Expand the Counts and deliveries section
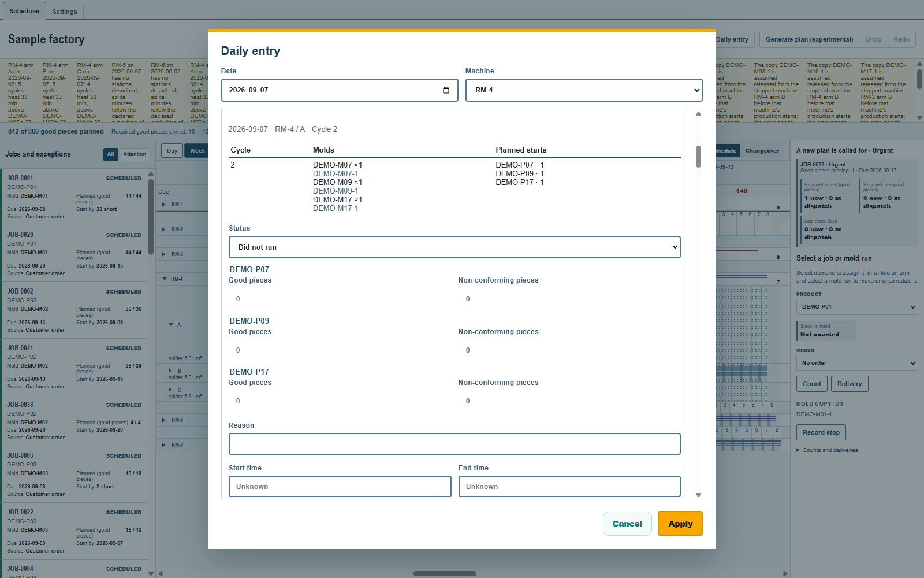Image resolution: width=924 pixels, height=578 pixels. click(827, 450)
